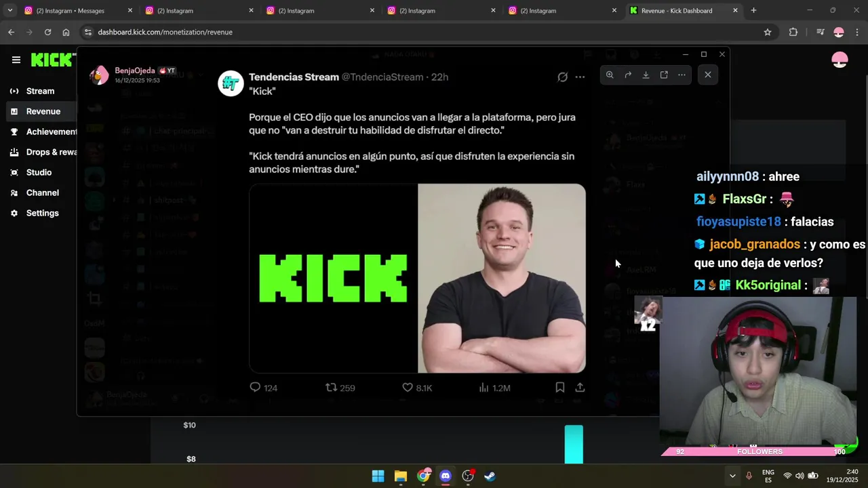Open Chrome three-dot menu
This screenshot has width=868, height=488.
857,32
